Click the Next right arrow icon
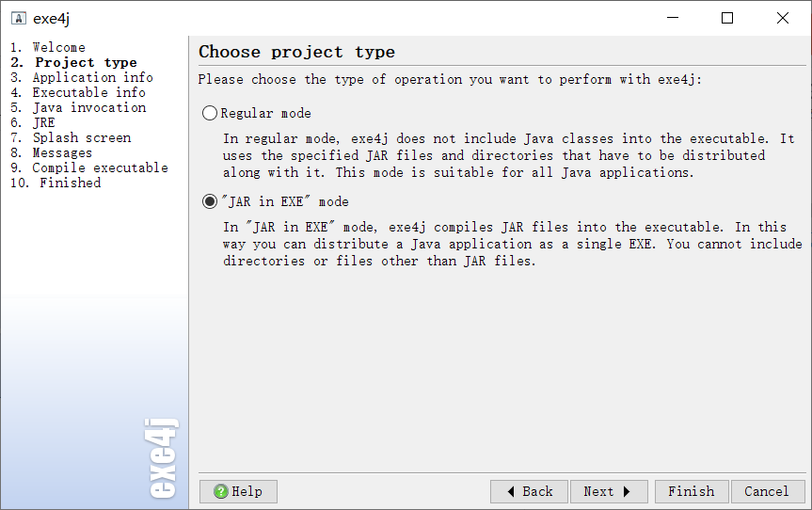This screenshot has width=812, height=510. tap(627, 491)
